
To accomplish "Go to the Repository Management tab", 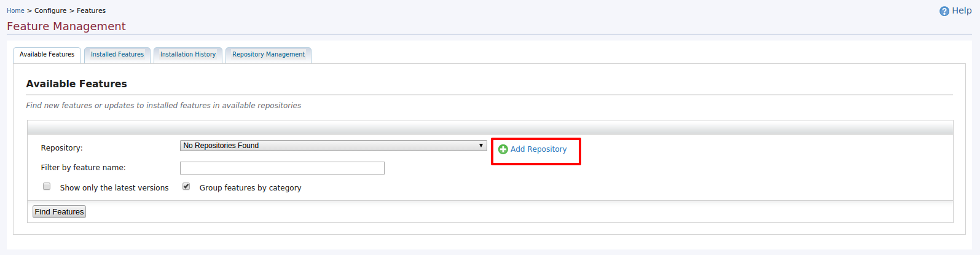I will [269, 55].
